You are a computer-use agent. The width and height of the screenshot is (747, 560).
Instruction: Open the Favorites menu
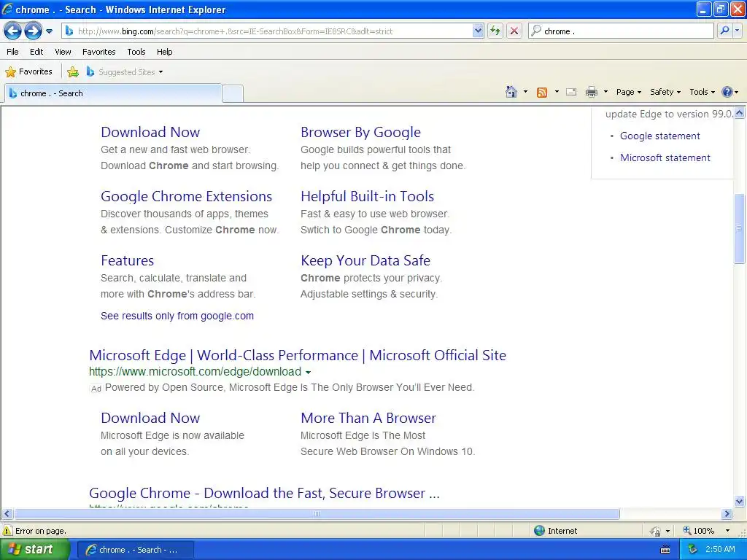[x=98, y=52]
